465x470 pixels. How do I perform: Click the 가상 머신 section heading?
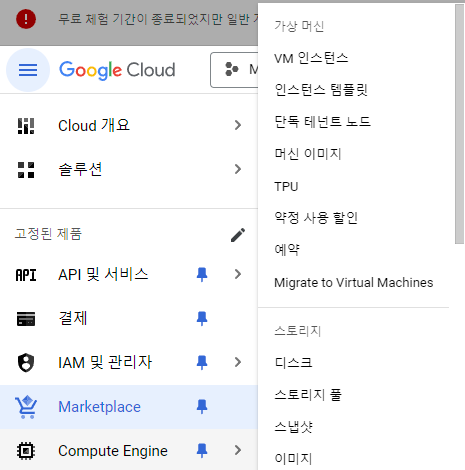coord(299,26)
